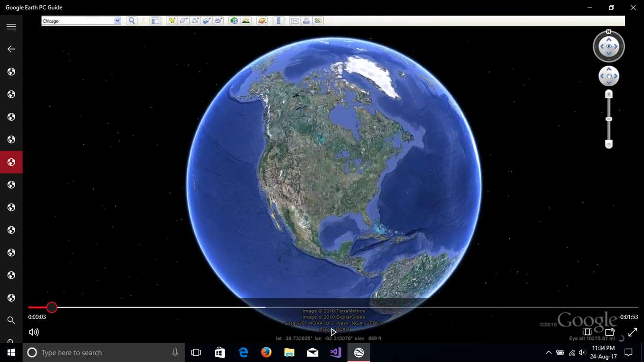Open Mail from the taskbar
The image size is (644, 362).
pos(313,353)
